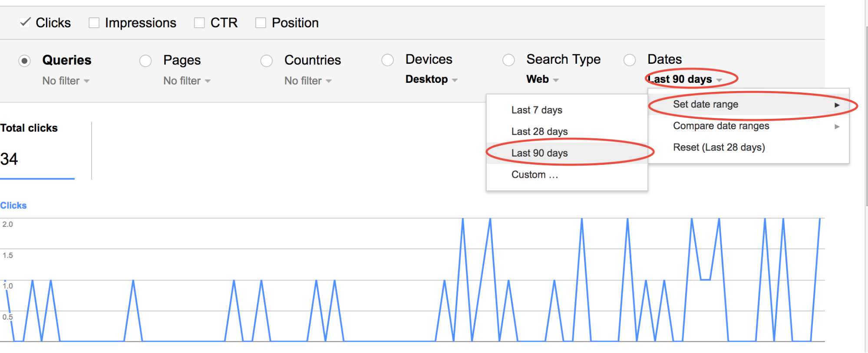Screen dimensions: 868x353
Task: Select the Dates radio button
Action: point(630,60)
